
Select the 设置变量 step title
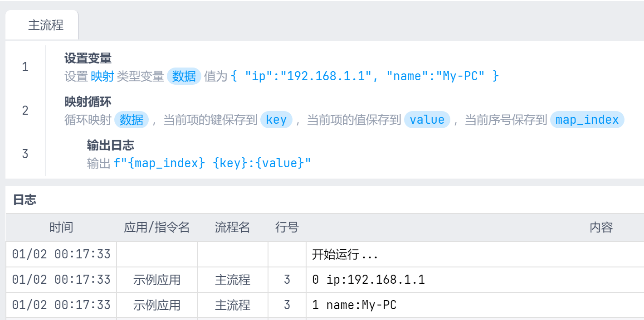click(x=88, y=58)
